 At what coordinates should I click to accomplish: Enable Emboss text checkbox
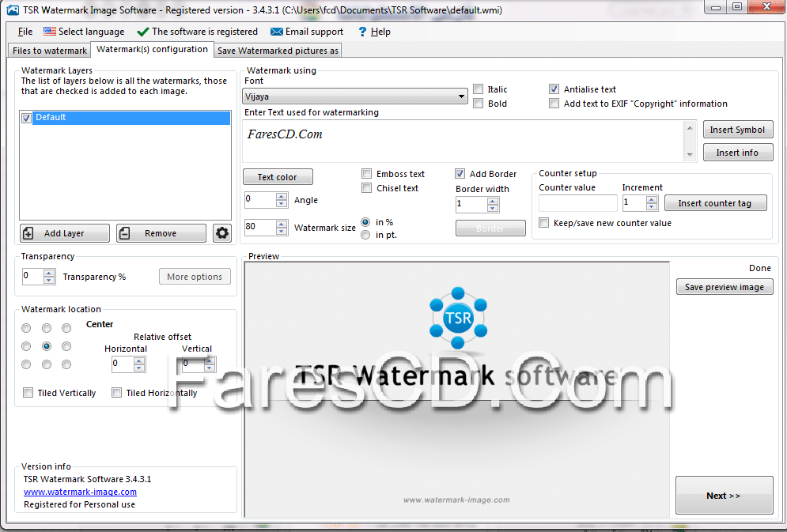[366, 173]
